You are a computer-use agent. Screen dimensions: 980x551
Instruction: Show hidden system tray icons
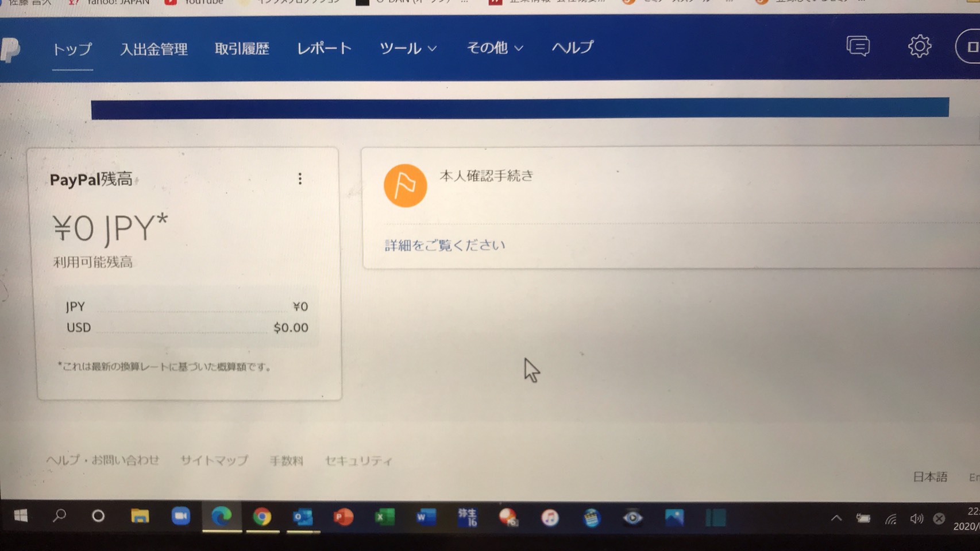(x=836, y=518)
